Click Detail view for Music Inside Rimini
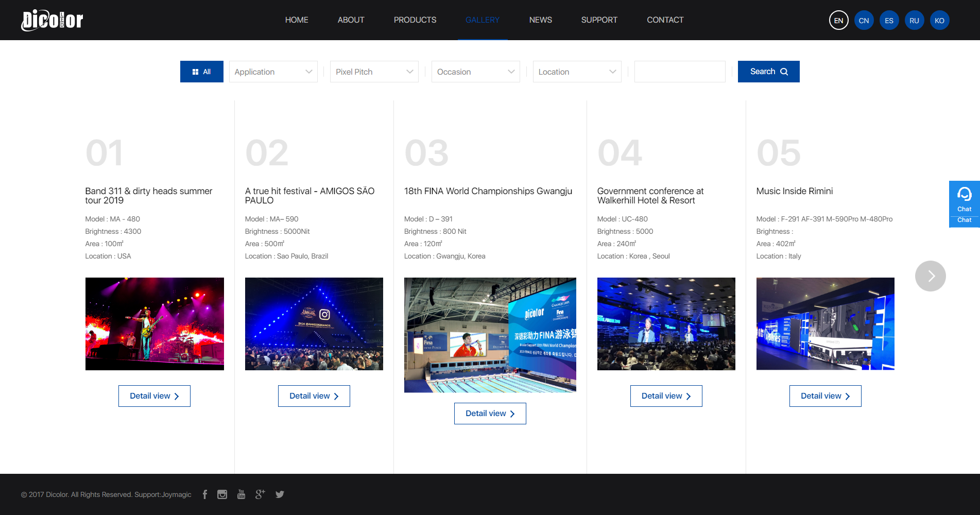980x515 pixels. (x=825, y=396)
